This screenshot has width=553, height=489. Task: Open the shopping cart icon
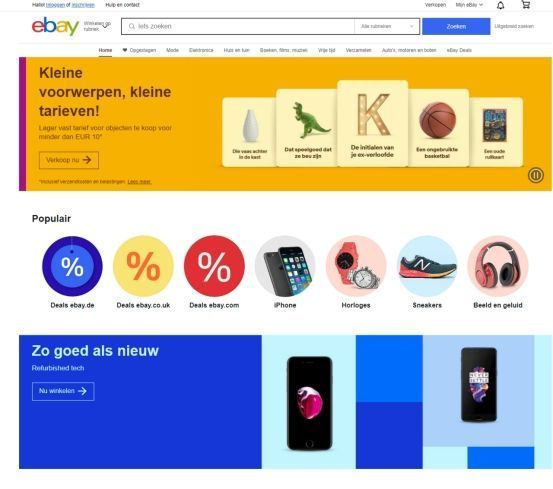tap(525, 5)
